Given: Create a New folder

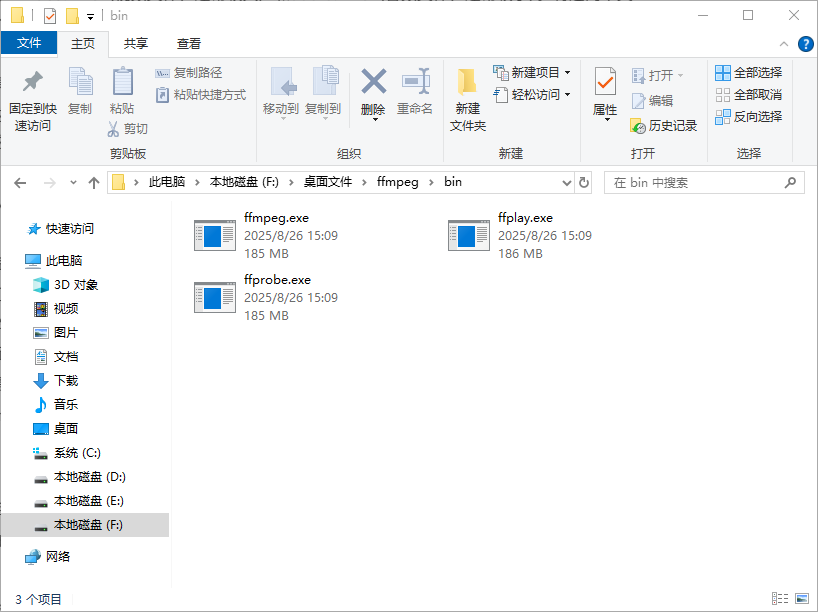Looking at the screenshot, I should pos(467,99).
